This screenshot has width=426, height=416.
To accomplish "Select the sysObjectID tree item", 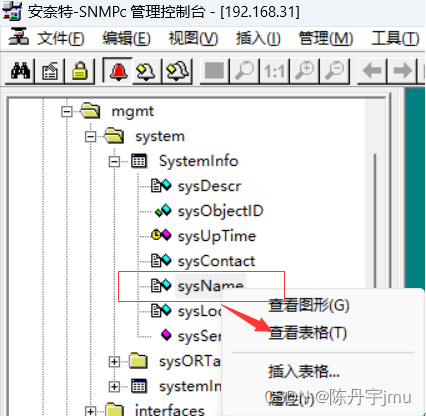I will [x=221, y=211].
